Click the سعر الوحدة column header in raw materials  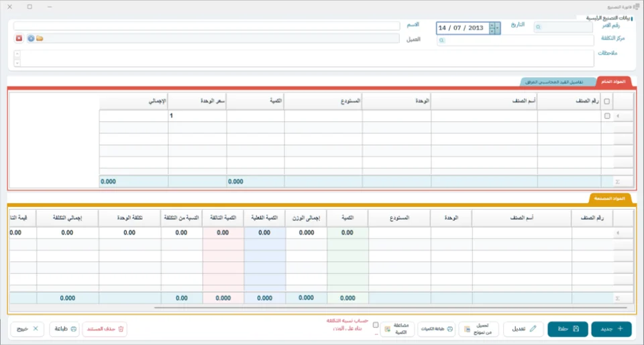tap(197, 101)
